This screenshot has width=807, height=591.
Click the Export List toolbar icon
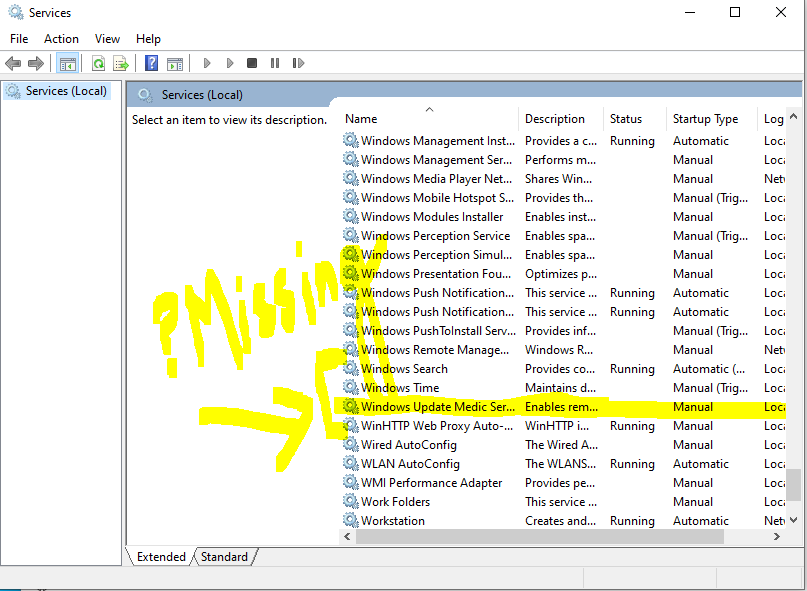121,63
